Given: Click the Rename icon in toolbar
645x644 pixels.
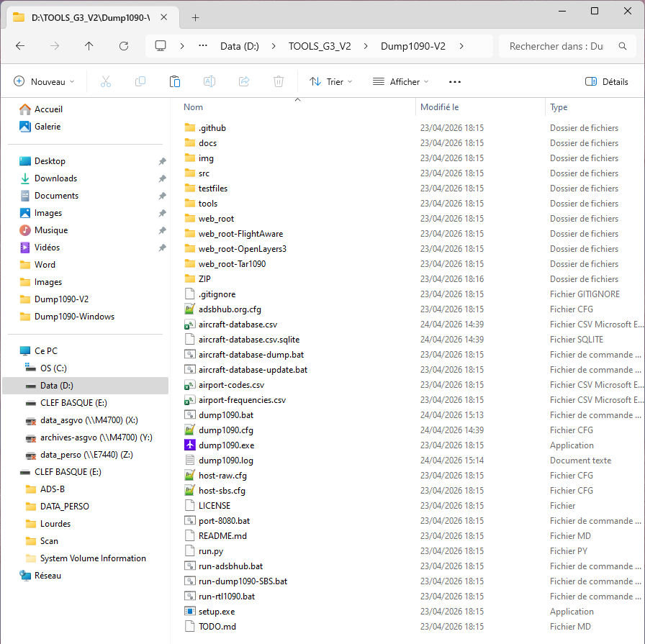Looking at the screenshot, I should tap(209, 81).
